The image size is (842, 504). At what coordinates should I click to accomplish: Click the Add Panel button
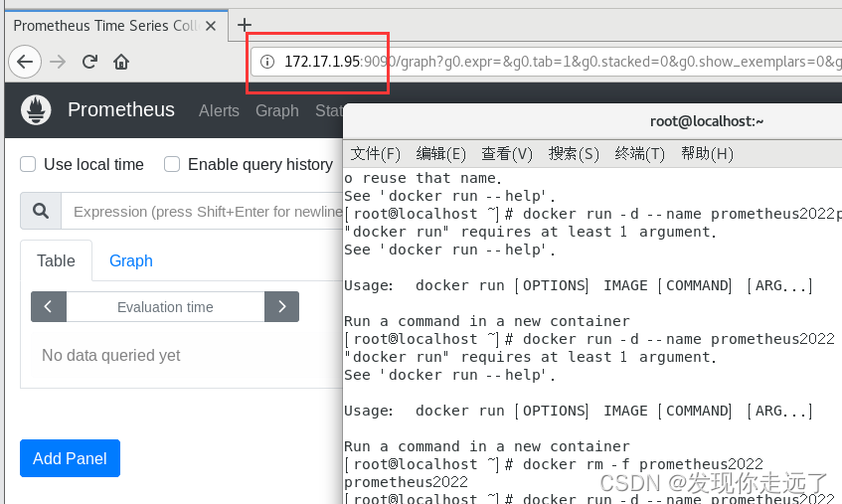pyautogui.click(x=70, y=458)
